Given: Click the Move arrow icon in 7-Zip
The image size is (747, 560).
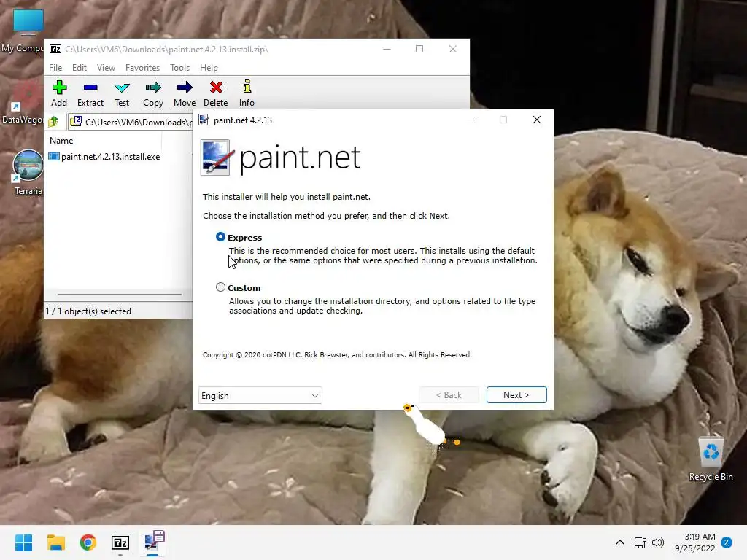Looking at the screenshot, I should click(185, 87).
